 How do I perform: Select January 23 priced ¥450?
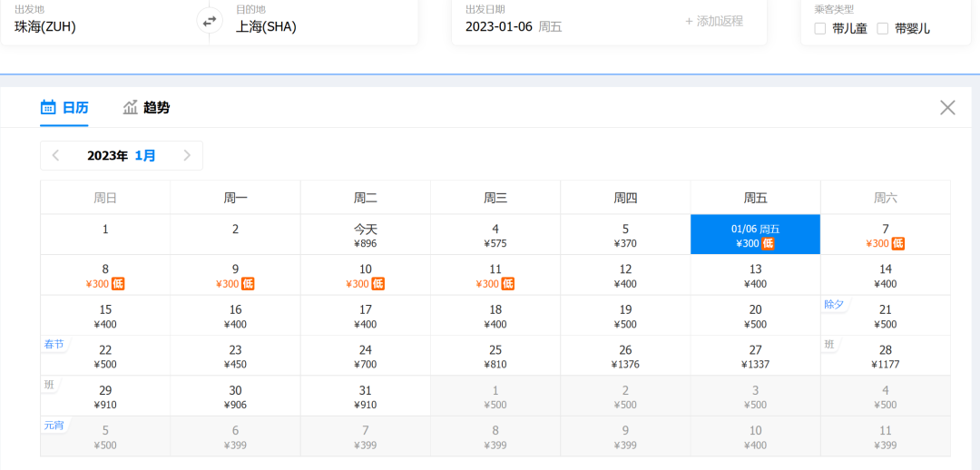click(235, 356)
